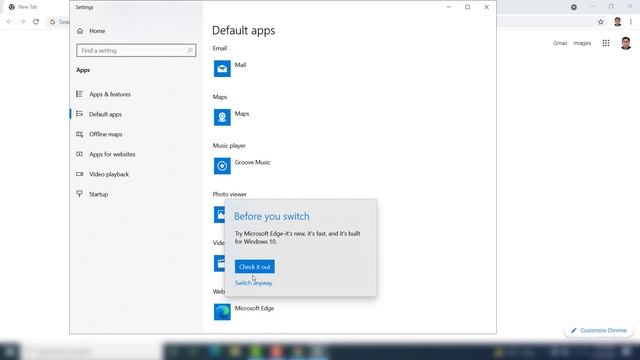Click Chrome's back arrow
The image size is (640, 360).
(9, 22)
